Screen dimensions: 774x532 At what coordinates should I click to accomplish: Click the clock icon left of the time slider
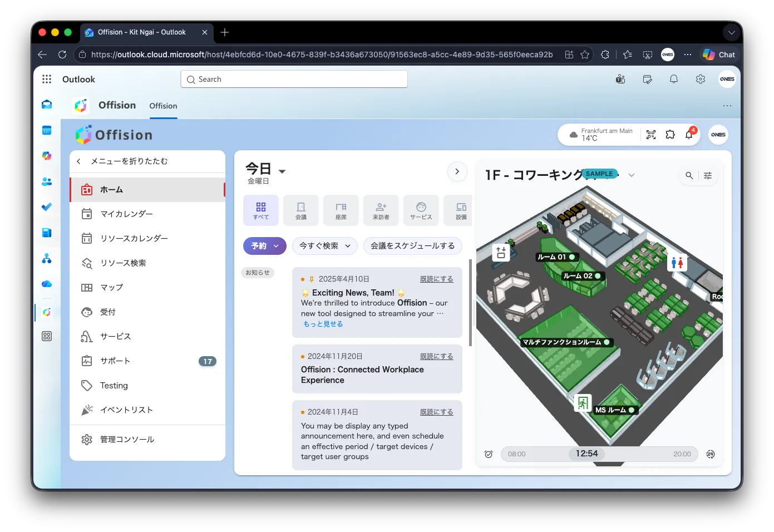[489, 454]
